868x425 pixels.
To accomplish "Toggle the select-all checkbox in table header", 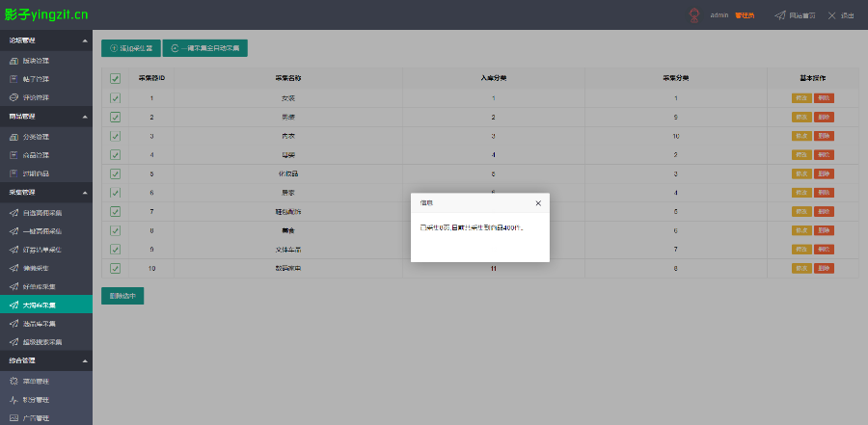I will tap(115, 79).
